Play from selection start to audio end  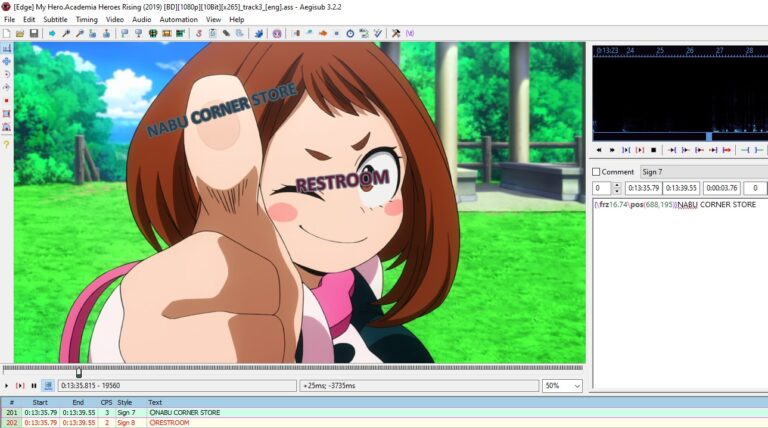727,150
